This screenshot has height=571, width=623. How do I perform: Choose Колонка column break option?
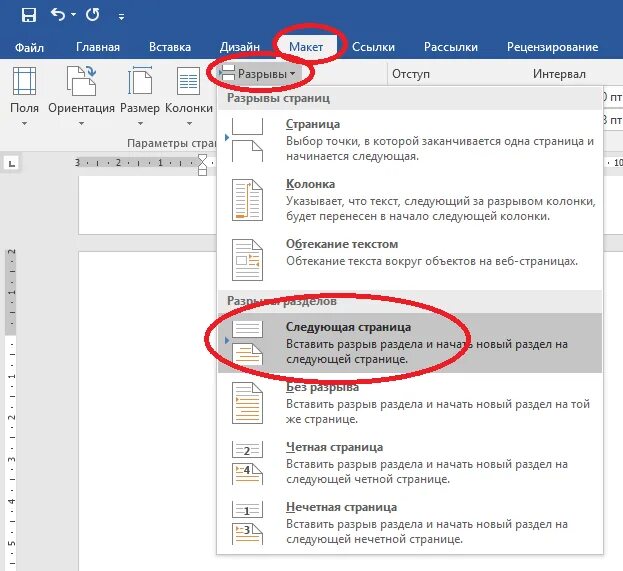coord(410,200)
